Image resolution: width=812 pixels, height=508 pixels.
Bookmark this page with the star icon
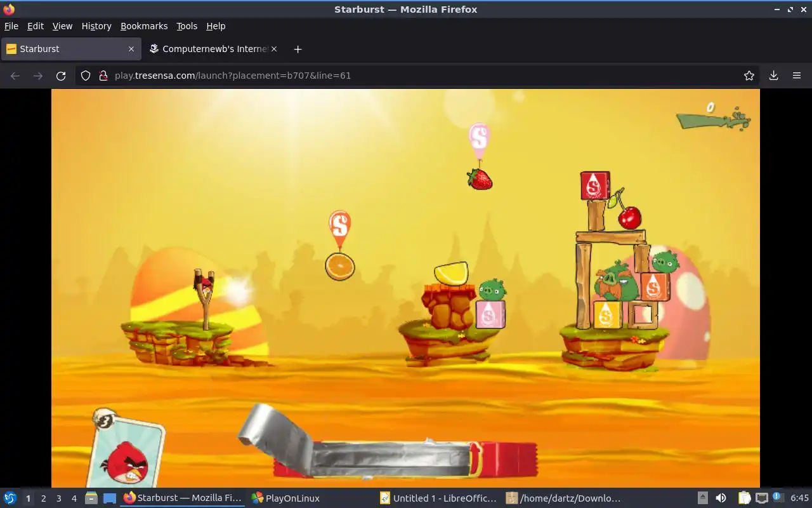click(749, 76)
